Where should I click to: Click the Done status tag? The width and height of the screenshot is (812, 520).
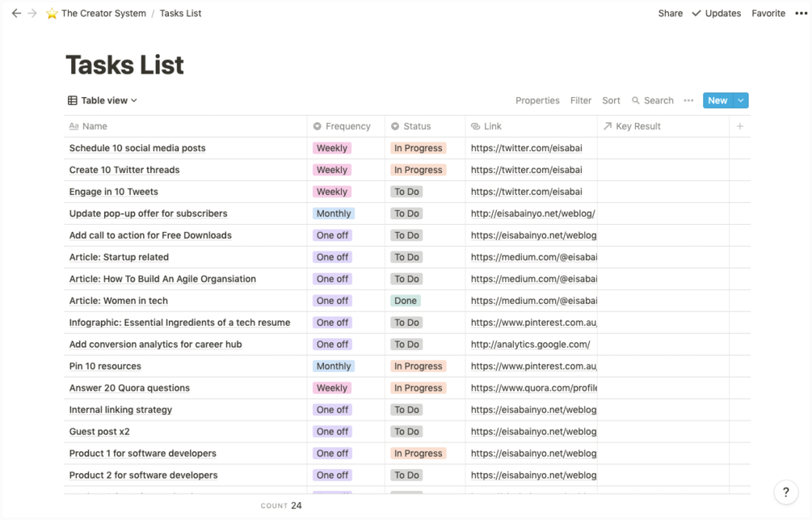(x=406, y=301)
